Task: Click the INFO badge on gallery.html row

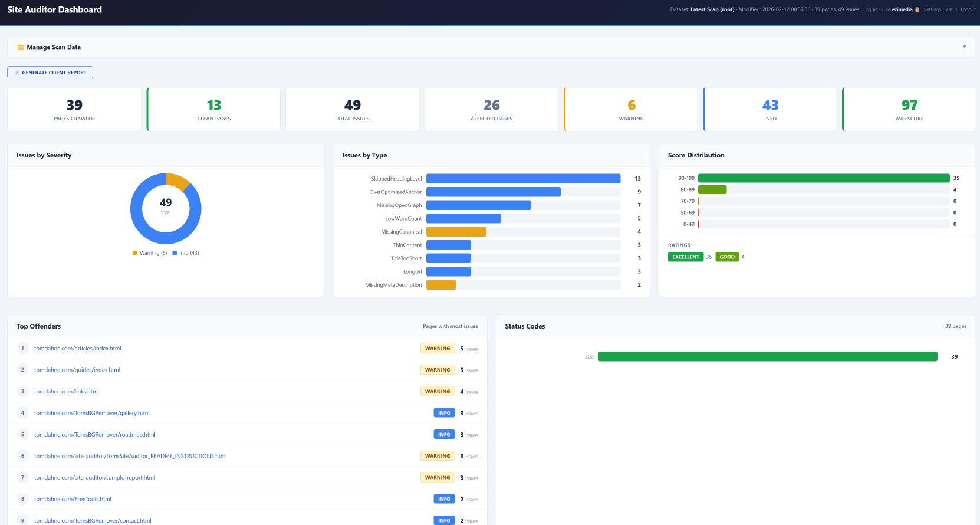Action: point(444,413)
